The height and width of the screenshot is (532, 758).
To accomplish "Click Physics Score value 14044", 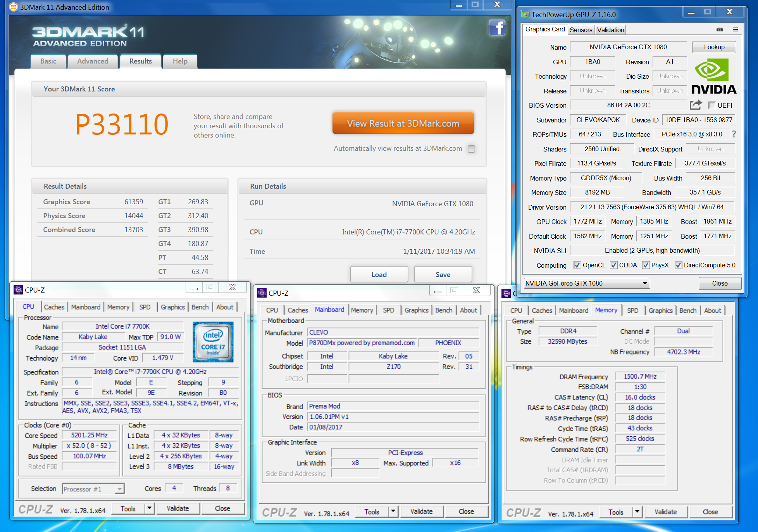I will pos(134,216).
